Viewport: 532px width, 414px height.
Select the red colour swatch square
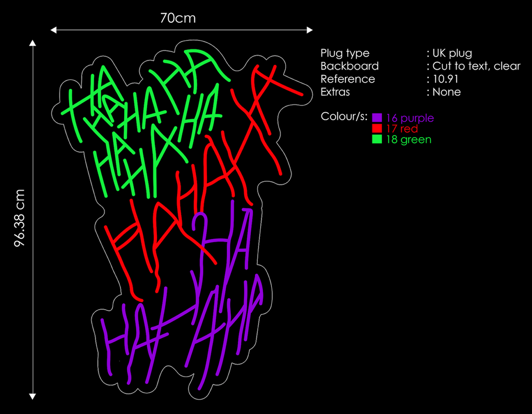point(377,128)
